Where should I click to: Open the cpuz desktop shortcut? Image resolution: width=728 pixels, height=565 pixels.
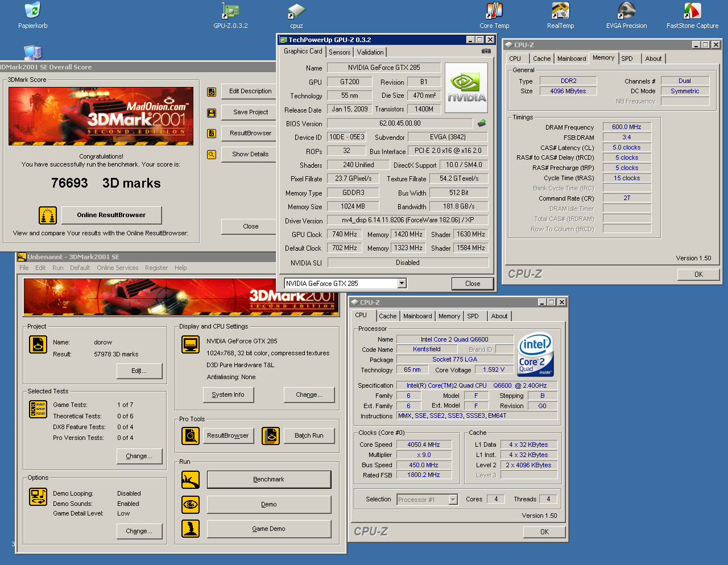[296, 15]
